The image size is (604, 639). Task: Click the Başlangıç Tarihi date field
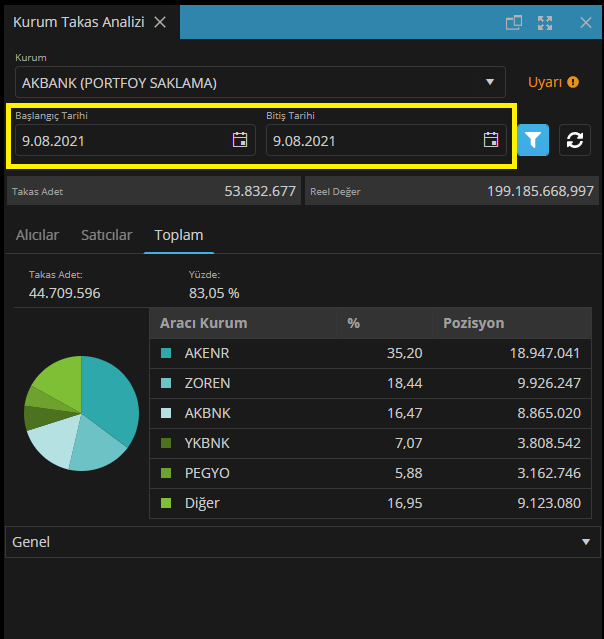(x=135, y=140)
